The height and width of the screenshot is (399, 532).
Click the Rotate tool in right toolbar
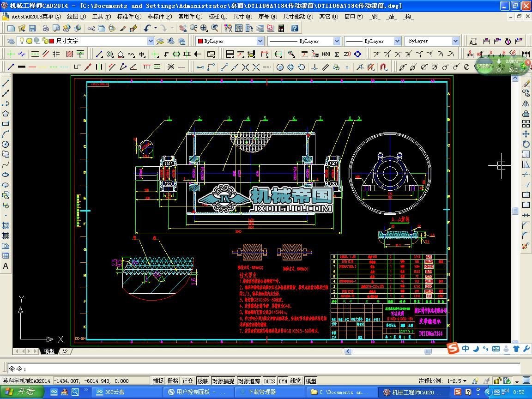(526, 144)
